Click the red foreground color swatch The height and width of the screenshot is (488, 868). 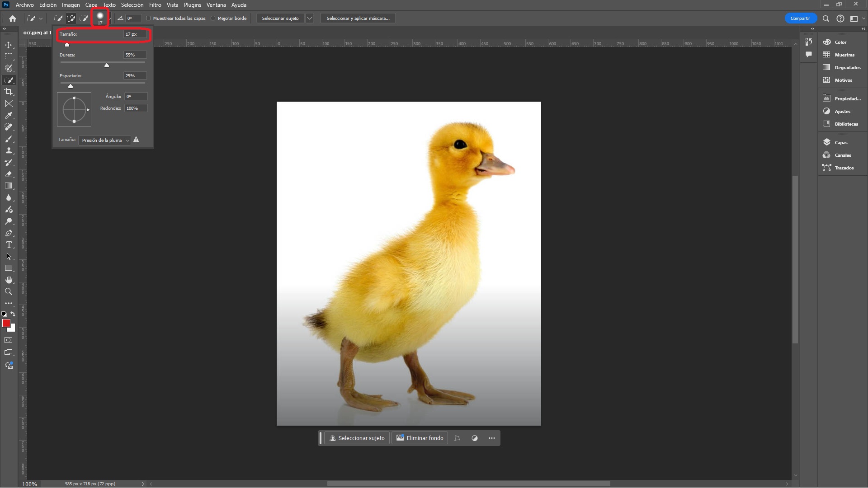click(x=6, y=323)
